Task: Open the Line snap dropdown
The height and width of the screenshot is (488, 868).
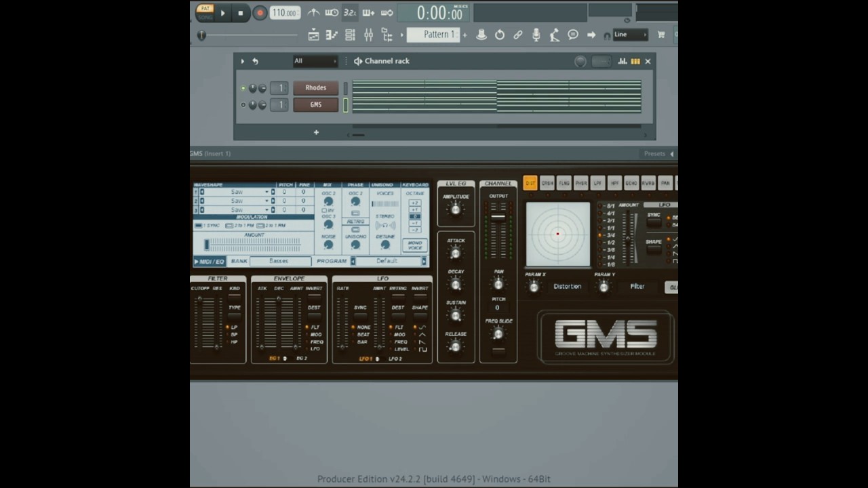Action: 631,35
